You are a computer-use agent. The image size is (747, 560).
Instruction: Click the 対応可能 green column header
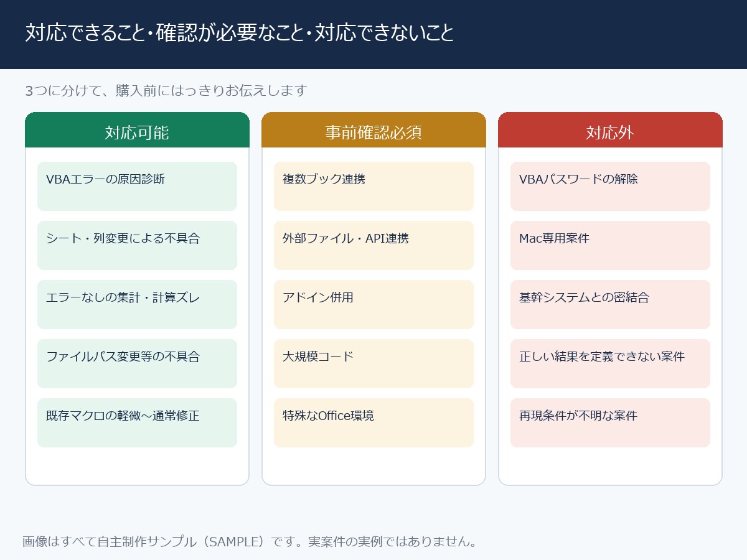coord(137,130)
